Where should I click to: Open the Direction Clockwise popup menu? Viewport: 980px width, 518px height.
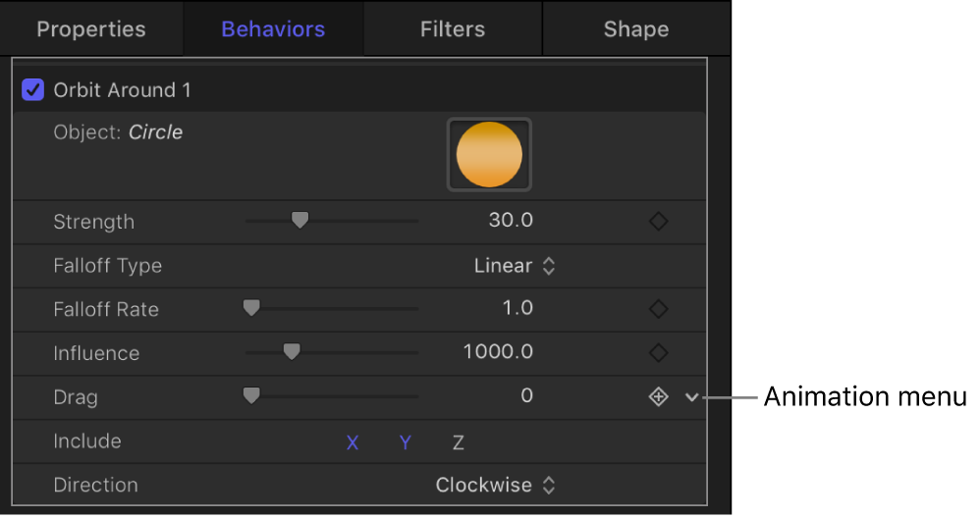coord(496,485)
